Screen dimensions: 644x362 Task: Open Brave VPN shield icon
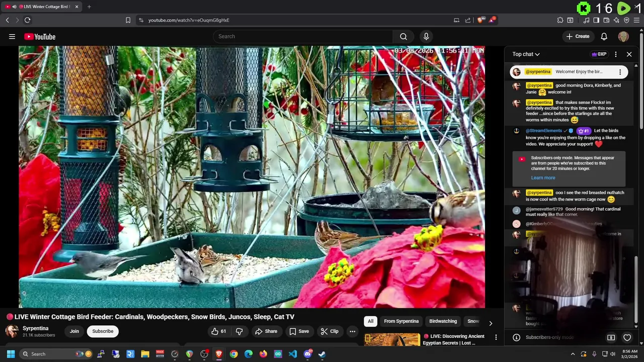coord(626,20)
